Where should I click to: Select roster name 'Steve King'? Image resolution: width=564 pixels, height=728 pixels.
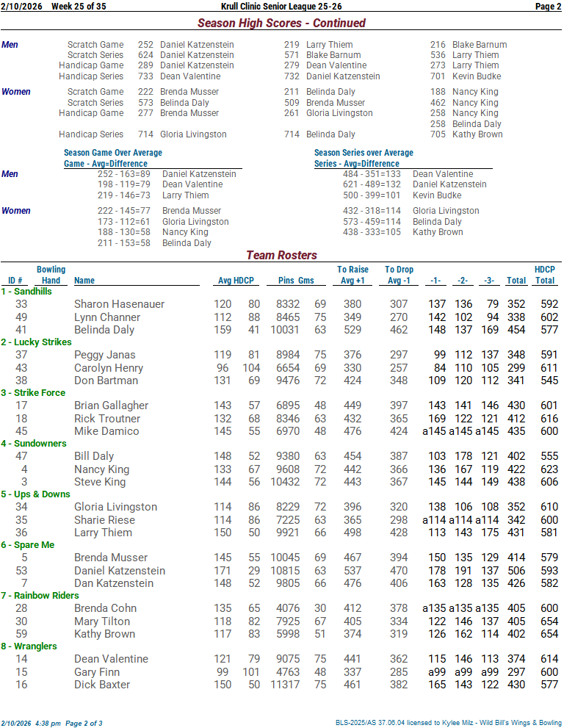100,481
